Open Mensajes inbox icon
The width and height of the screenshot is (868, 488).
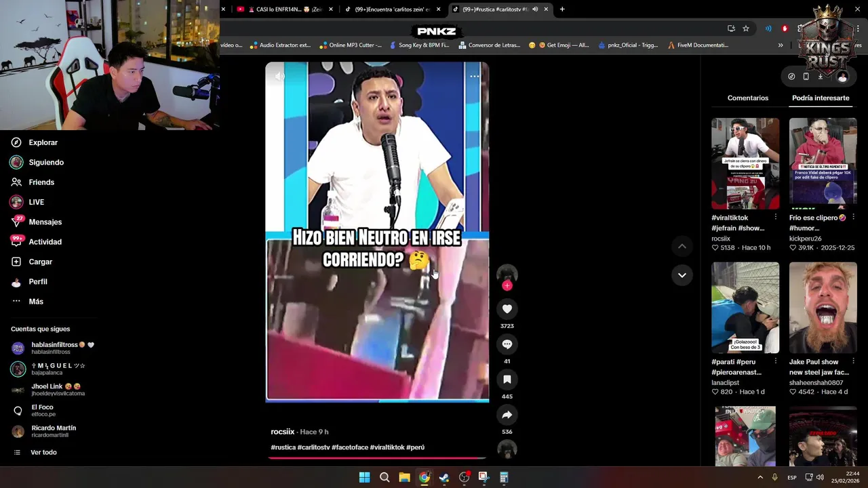click(x=17, y=222)
